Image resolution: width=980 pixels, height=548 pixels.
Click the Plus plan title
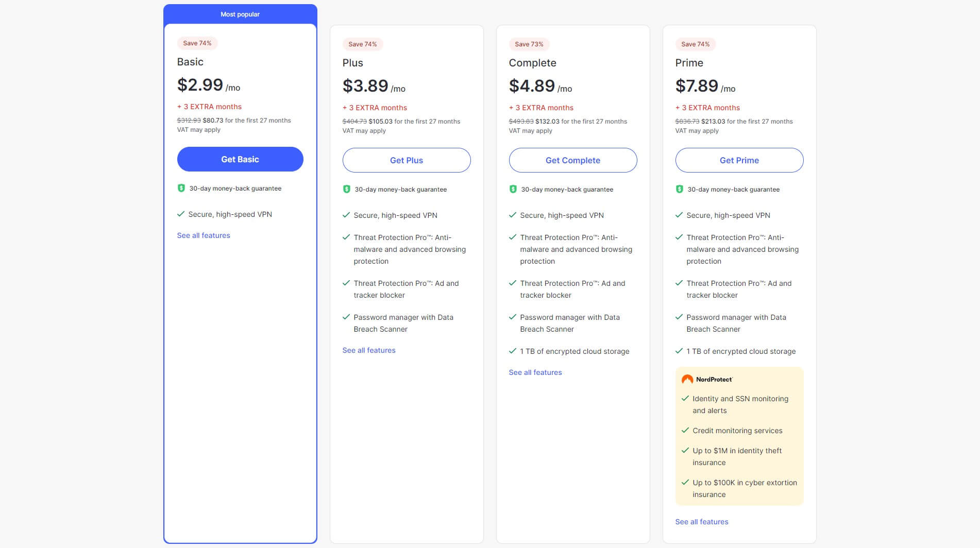pos(353,63)
